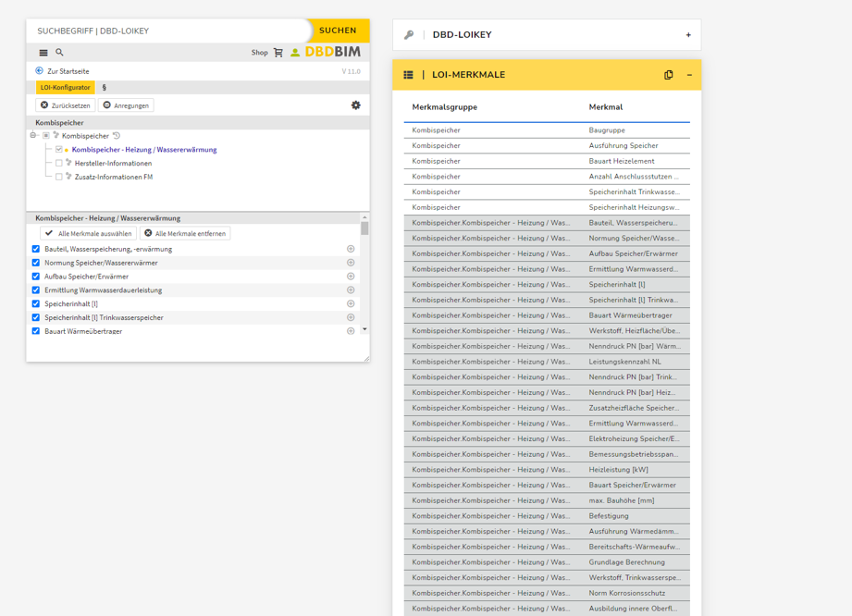This screenshot has height=616, width=852.
Task: Open the settings gear in the LOI-Konfigurator
Action: (x=355, y=104)
